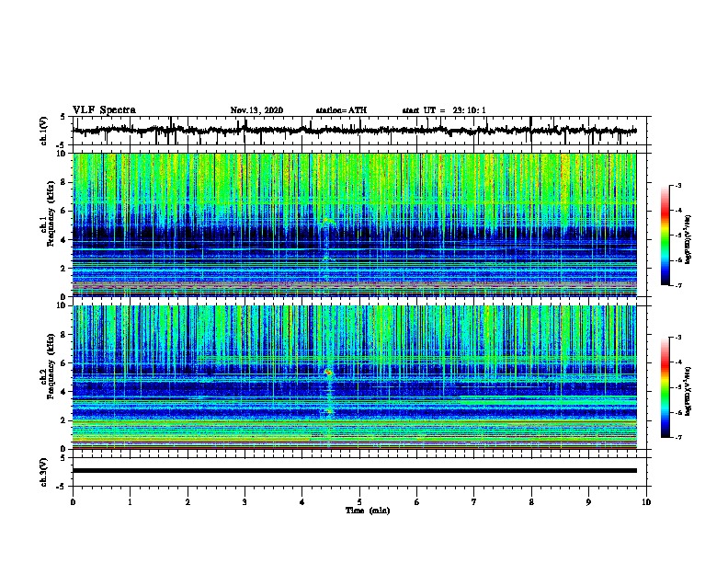Viewport: 728px width, 563px height.
Task: Click the ch.1 colorbar "log(PSD)(V²/Hz)" label
Action: click(688, 239)
